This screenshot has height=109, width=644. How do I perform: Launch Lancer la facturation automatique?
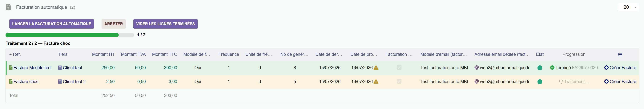[x=51, y=24]
